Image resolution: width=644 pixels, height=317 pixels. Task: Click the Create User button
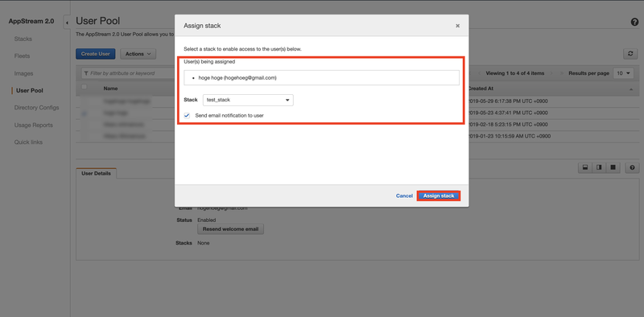(x=95, y=54)
